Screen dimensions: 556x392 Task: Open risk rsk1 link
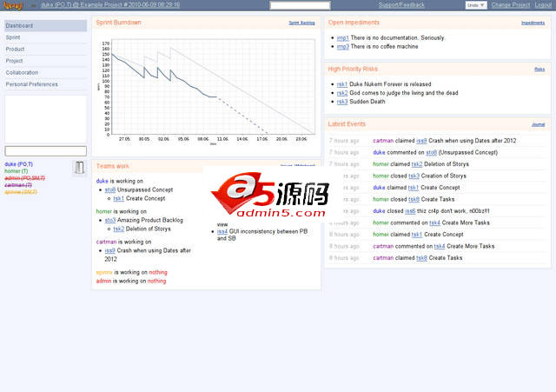(342, 84)
